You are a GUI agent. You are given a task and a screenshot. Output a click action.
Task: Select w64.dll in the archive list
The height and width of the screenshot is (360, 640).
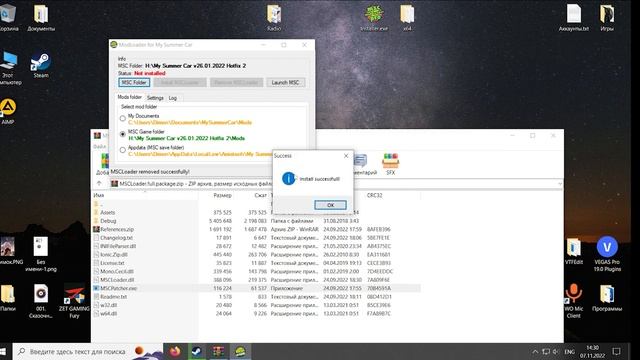pyautogui.click(x=109, y=313)
